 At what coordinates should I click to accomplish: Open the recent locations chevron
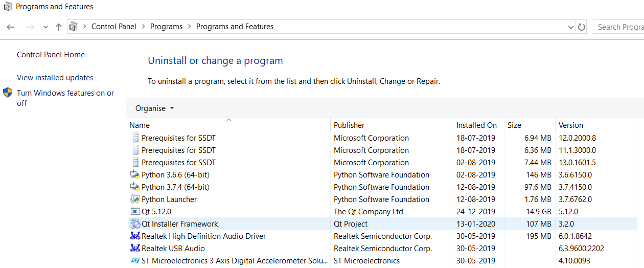coord(45,27)
